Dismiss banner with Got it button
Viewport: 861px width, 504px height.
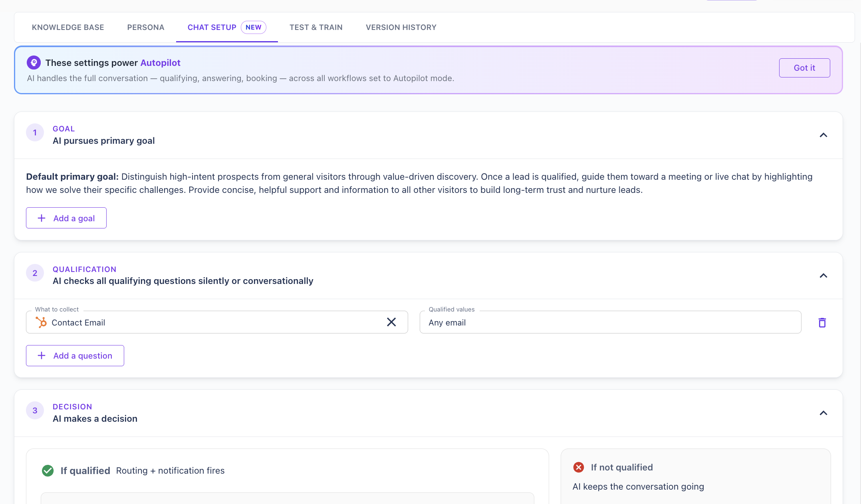pos(804,68)
